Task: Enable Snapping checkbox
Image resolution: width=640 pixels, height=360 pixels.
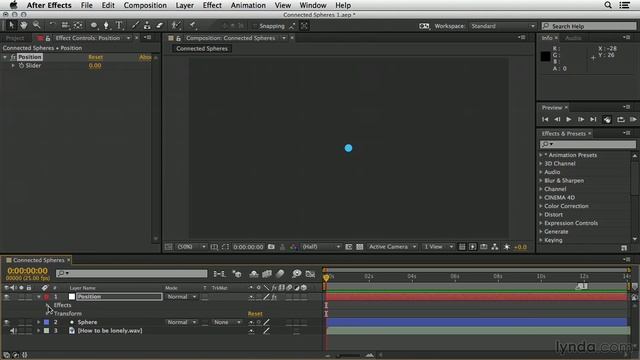Action: (255, 26)
